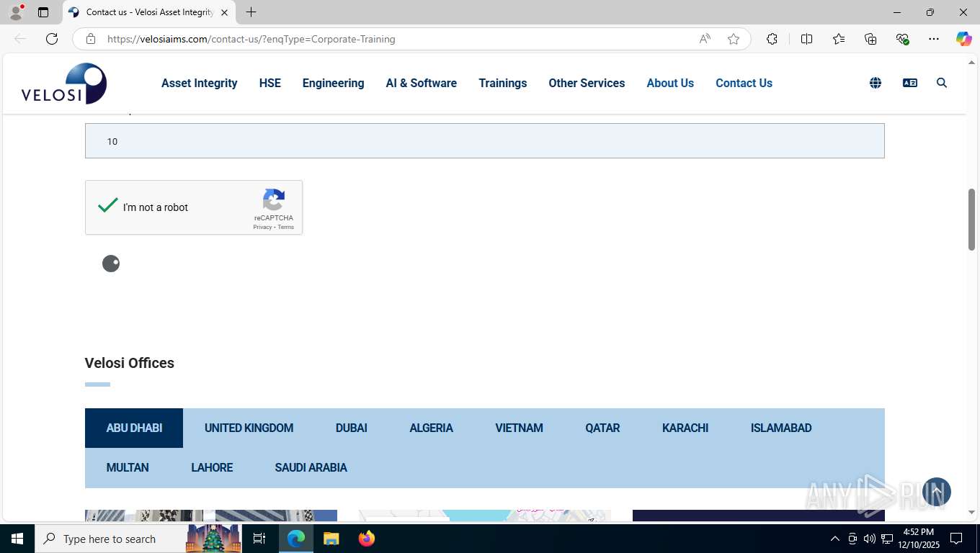
Task: Open Trainings menu
Action: 503,83
